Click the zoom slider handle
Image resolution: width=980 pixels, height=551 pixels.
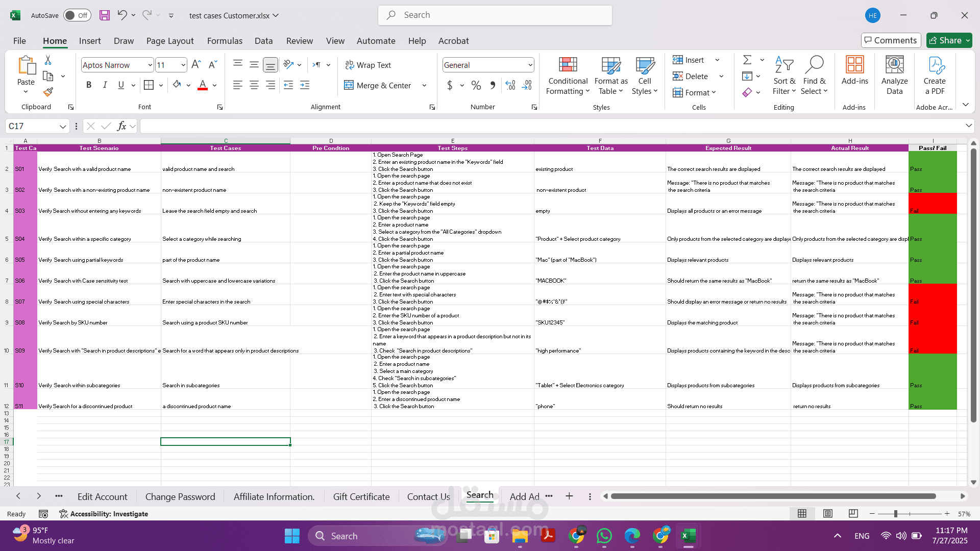point(895,514)
